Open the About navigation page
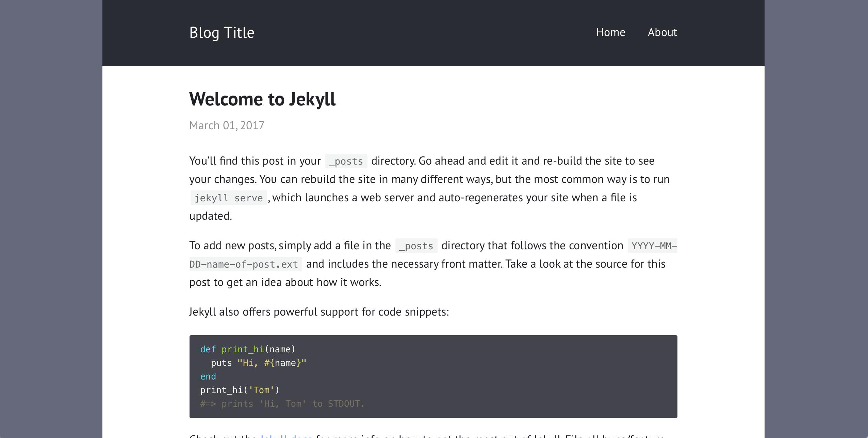868x438 pixels. [662, 32]
